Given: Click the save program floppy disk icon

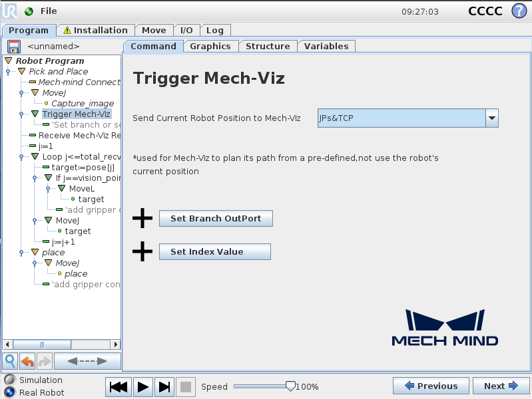Looking at the screenshot, I should (x=14, y=47).
